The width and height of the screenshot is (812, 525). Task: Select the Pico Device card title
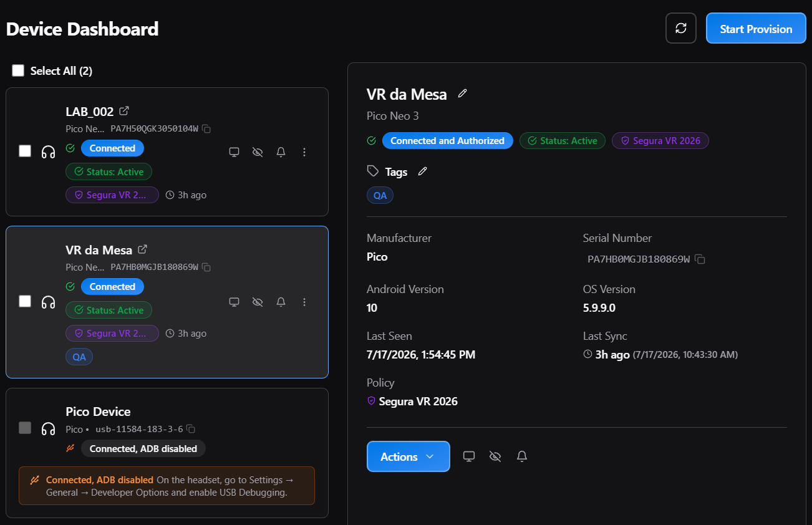click(x=98, y=412)
